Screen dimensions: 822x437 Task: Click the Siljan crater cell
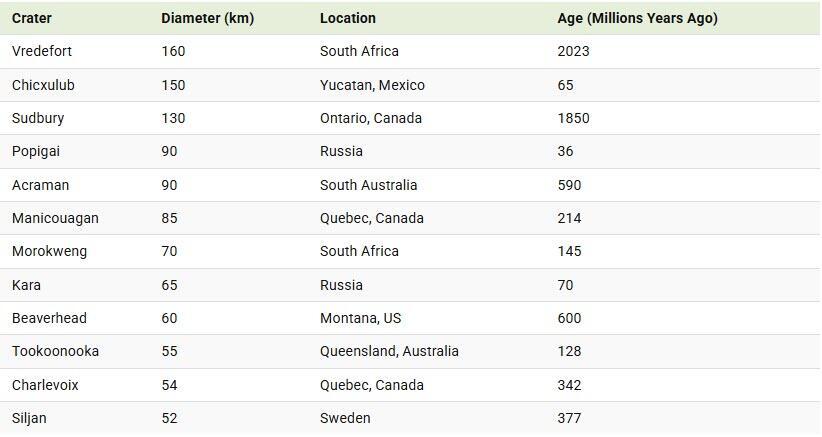(x=29, y=418)
